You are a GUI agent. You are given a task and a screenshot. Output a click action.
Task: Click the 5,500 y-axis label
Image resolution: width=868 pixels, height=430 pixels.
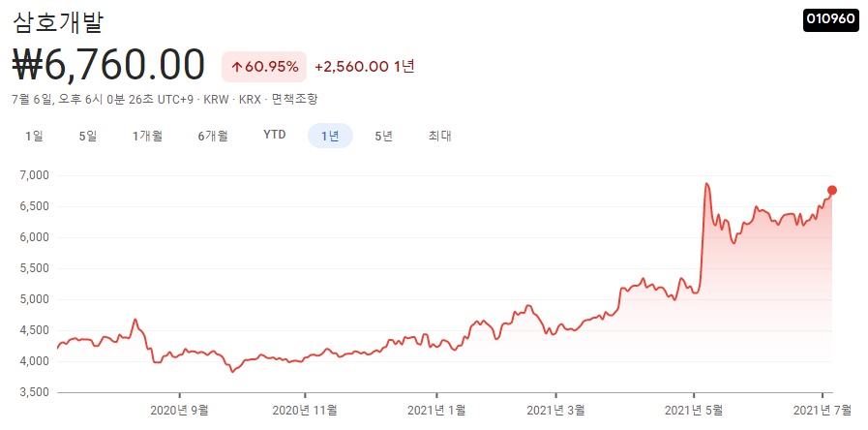[34, 269]
